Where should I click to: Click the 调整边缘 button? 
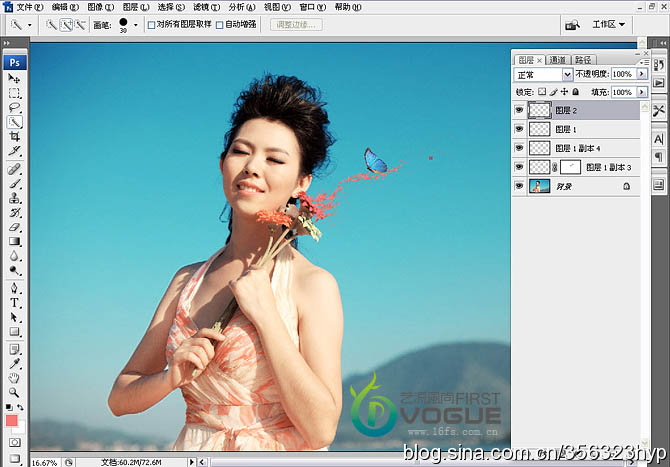pyautogui.click(x=296, y=24)
